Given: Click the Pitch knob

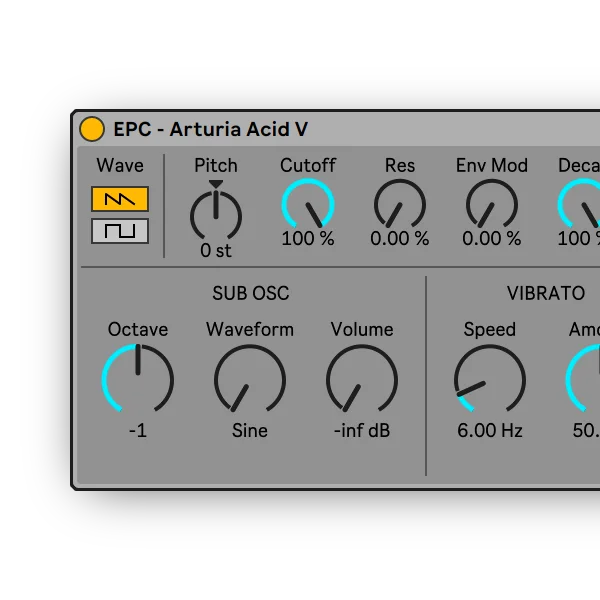Looking at the screenshot, I should (x=216, y=215).
